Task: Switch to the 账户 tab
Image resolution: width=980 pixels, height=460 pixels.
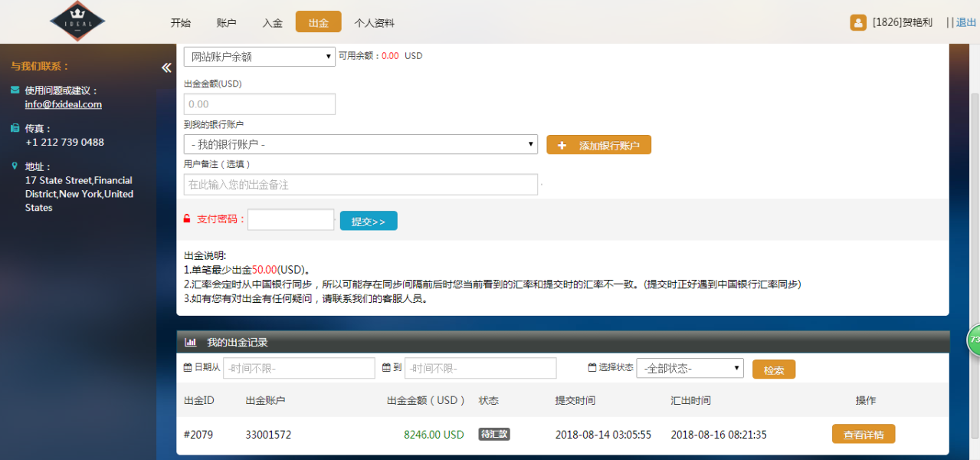Action: (x=226, y=23)
